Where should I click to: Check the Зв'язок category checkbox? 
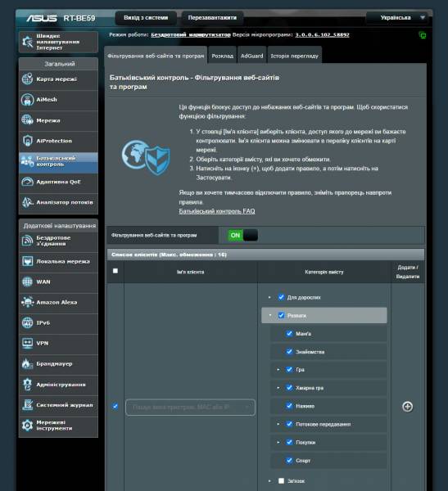click(x=281, y=480)
